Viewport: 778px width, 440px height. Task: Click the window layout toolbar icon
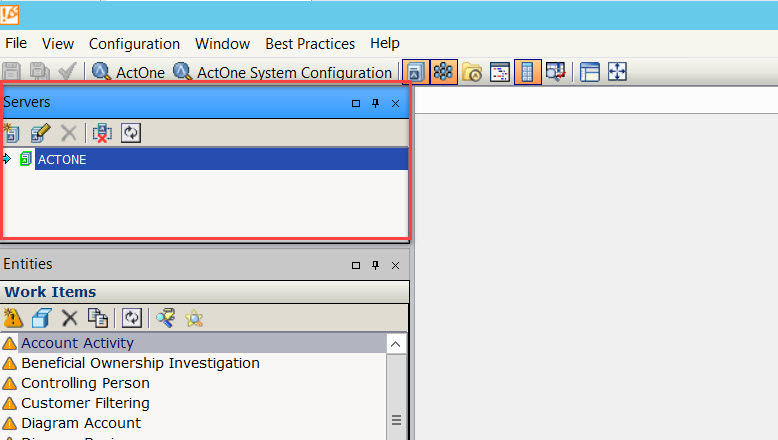[x=589, y=72]
